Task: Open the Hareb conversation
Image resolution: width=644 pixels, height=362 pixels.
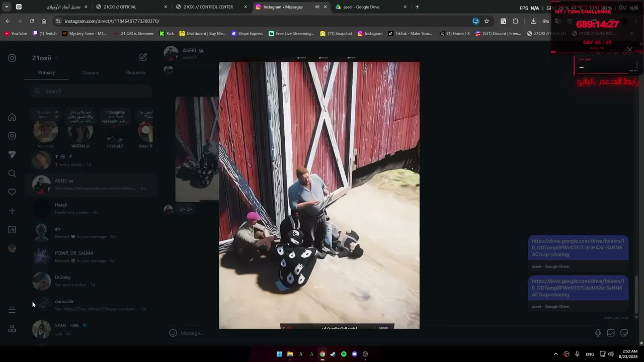Action: [91, 209]
